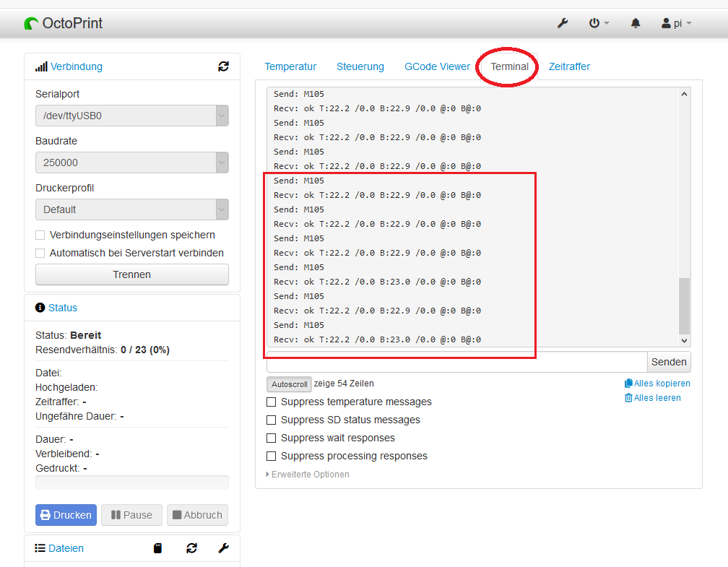Click the terminal command input field
The image size is (728, 567).
pos(456,361)
